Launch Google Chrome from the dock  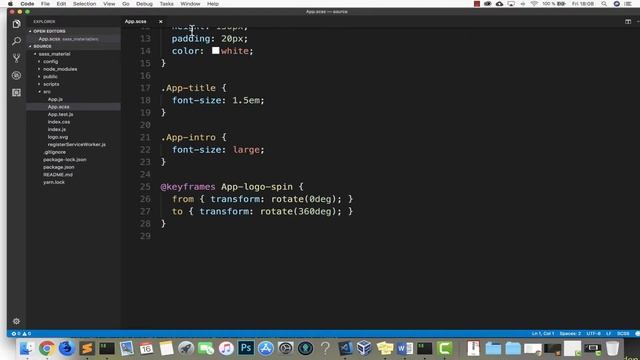click(x=47, y=348)
